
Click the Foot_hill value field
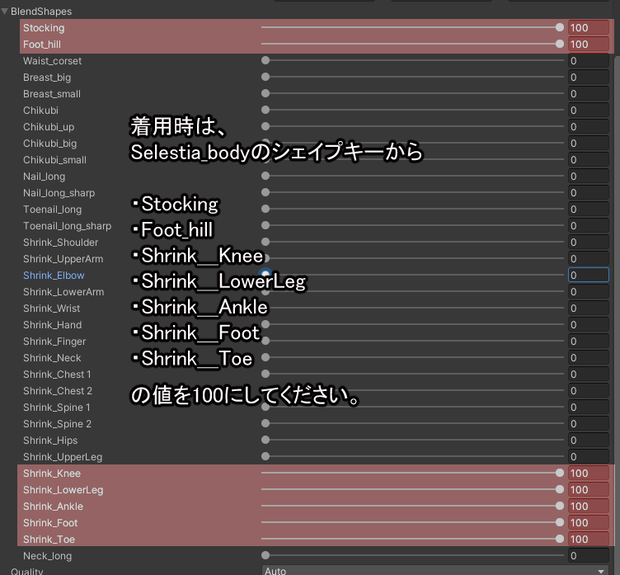pyautogui.click(x=588, y=44)
